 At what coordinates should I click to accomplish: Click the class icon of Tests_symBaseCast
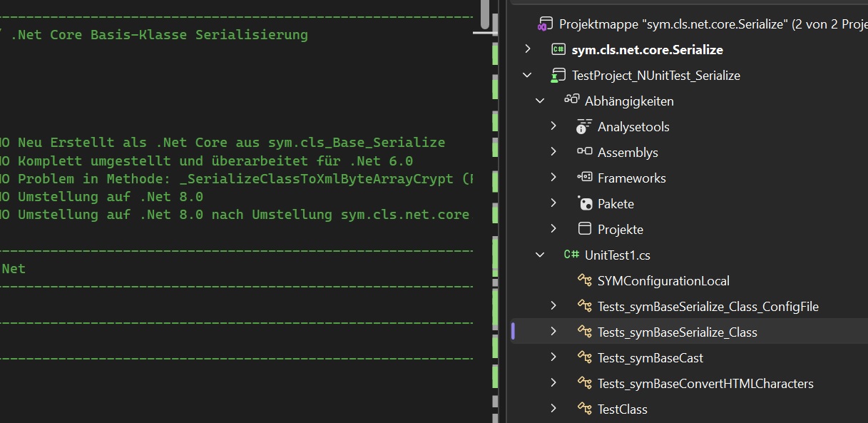click(x=584, y=358)
